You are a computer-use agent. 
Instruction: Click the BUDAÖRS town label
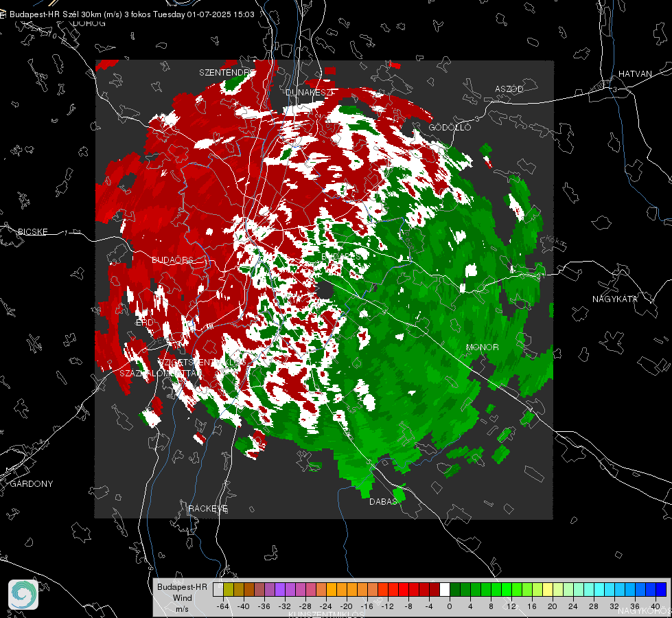tap(172, 260)
